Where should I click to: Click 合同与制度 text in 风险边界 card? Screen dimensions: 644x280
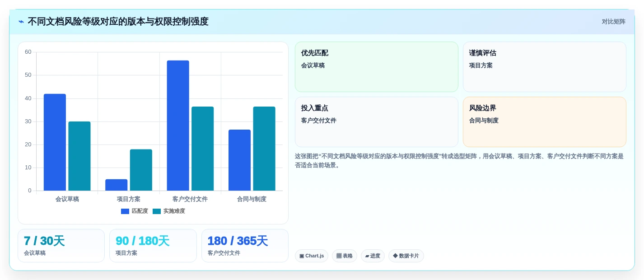point(484,121)
